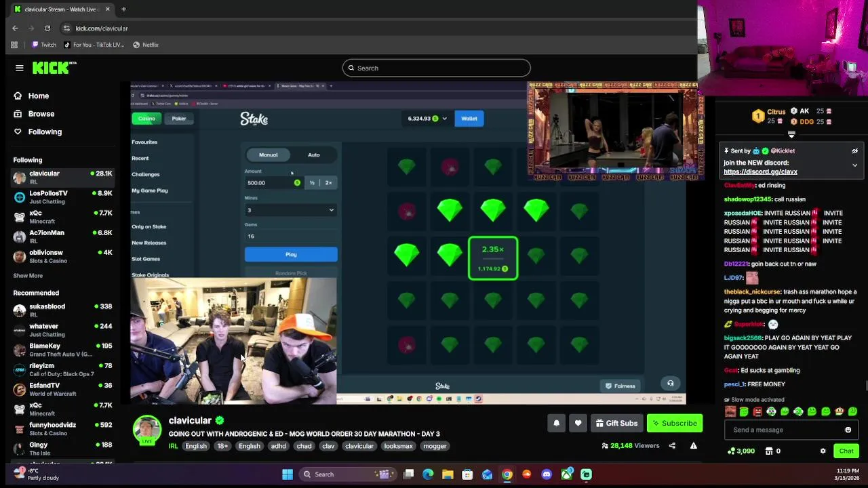868x488 pixels.
Task: Open the Netflix bookmark
Action: tap(146, 45)
